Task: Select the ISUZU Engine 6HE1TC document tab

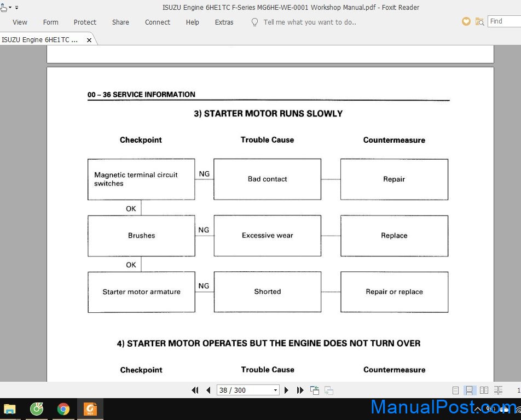Action: pos(40,40)
